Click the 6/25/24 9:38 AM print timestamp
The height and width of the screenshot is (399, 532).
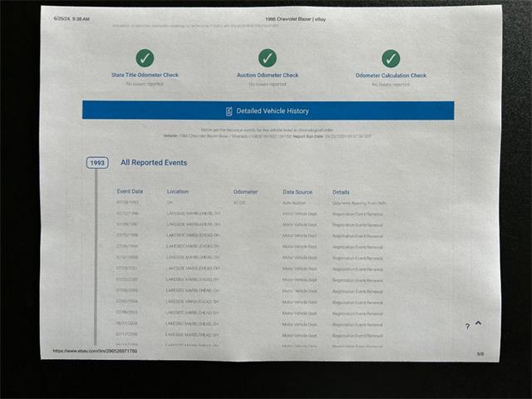[x=71, y=19]
